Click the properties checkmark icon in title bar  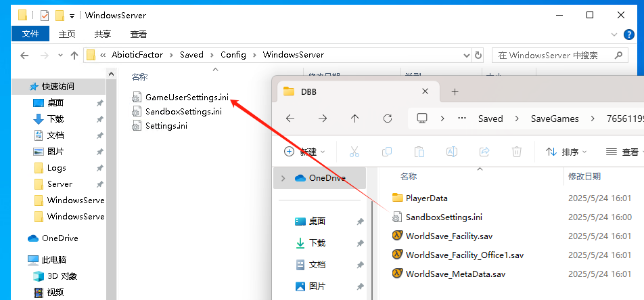(x=45, y=16)
